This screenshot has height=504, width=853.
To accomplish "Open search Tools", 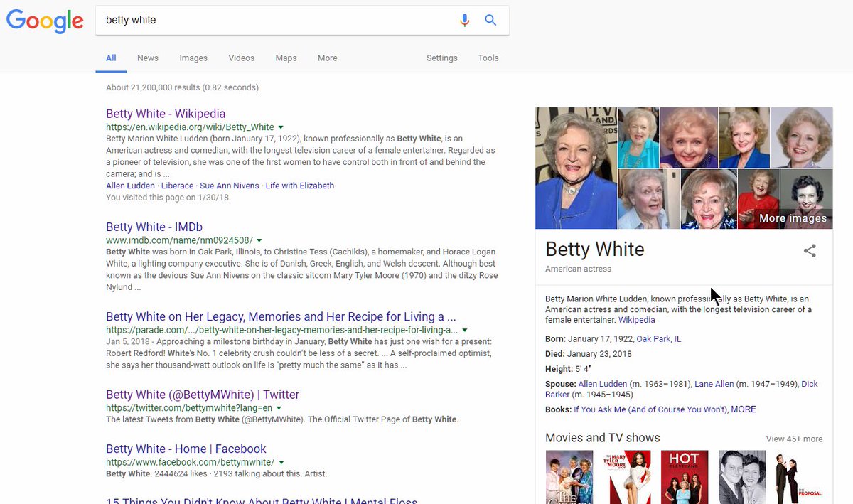I will click(x=488, y=58).
